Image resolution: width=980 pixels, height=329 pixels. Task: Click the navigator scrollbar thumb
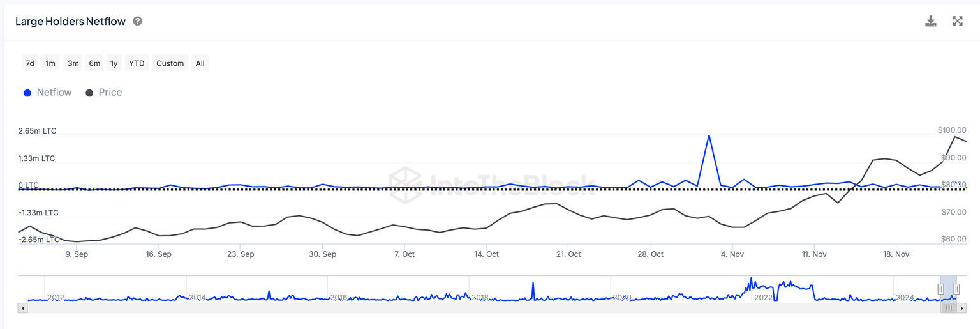pyautogui.click(x=949, y=308)
